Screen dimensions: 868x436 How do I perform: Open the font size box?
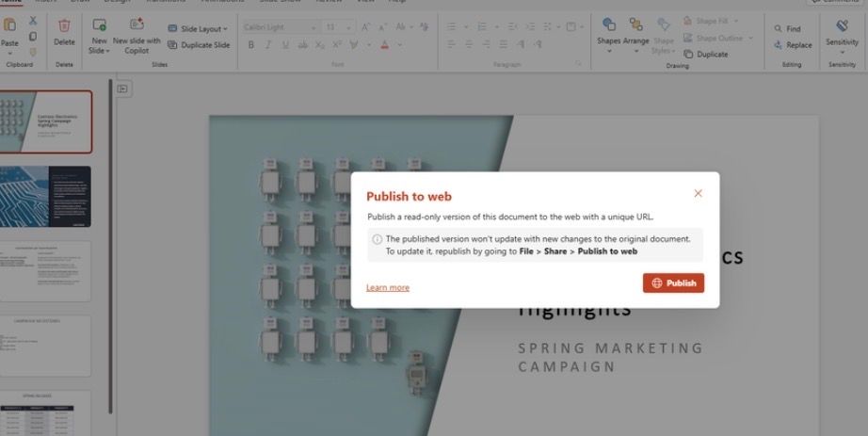coord(338,27)
